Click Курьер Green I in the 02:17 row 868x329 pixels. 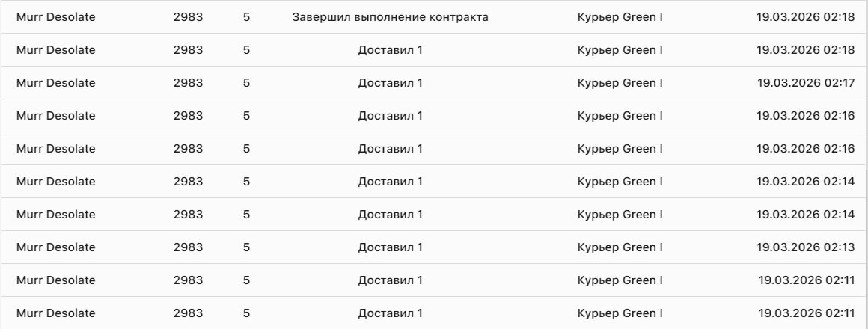620,83
